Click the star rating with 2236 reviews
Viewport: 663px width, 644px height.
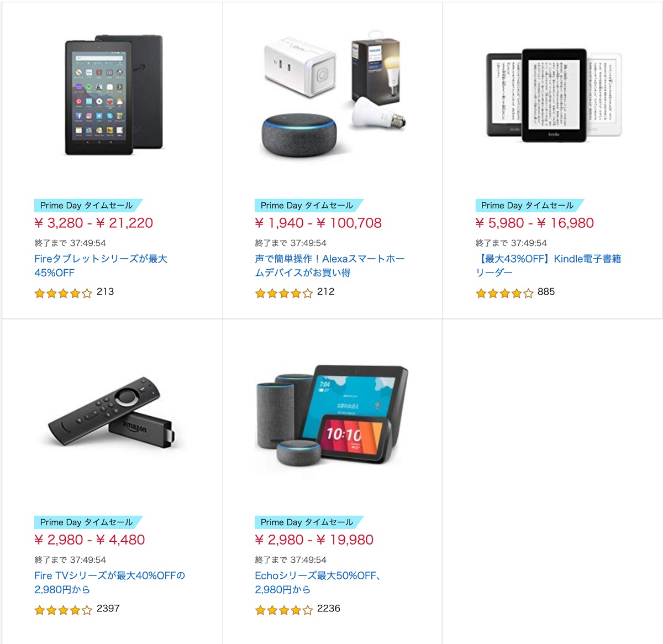[x=283, y=610]
